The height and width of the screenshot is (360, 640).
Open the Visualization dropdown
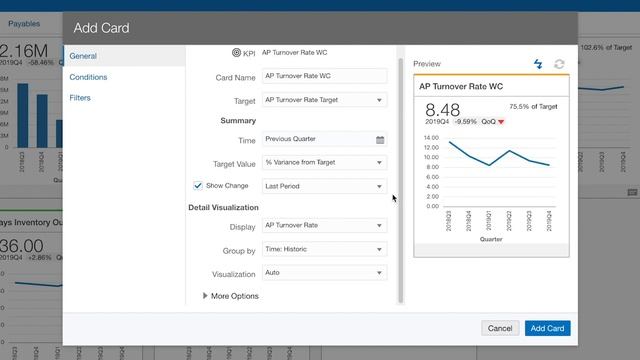pos(324,273)
